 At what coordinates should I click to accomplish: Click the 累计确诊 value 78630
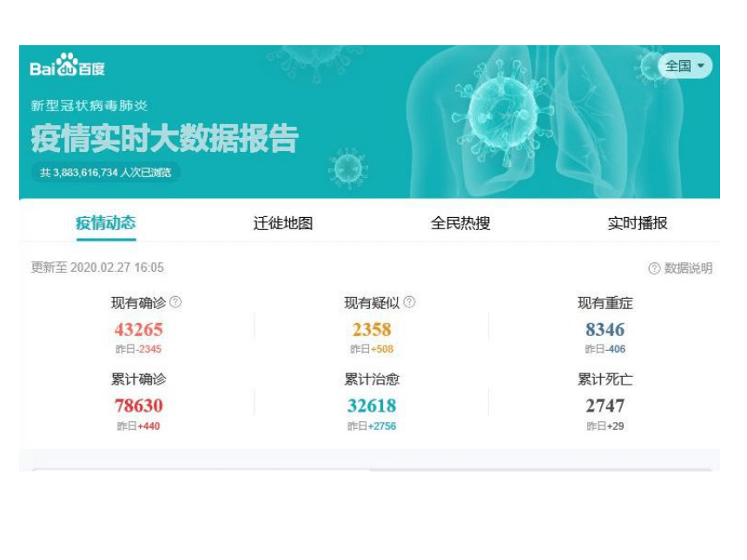point(139,405)
